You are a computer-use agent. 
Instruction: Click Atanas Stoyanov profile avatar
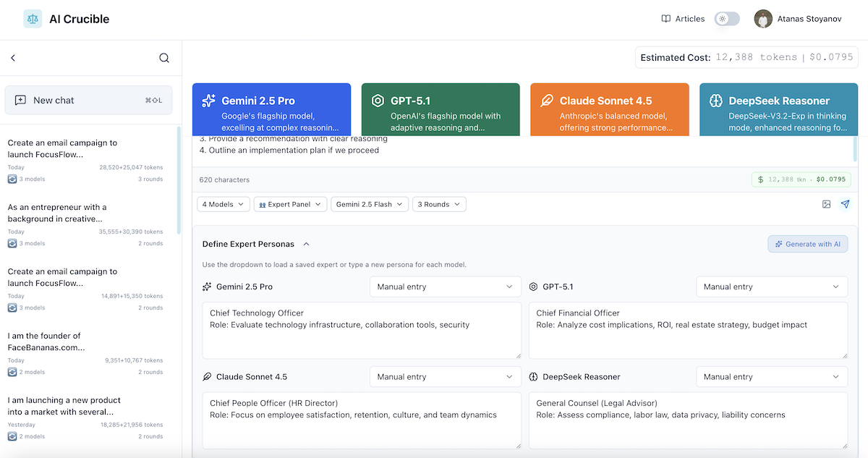pyautogui.click(x=763, y=19)
